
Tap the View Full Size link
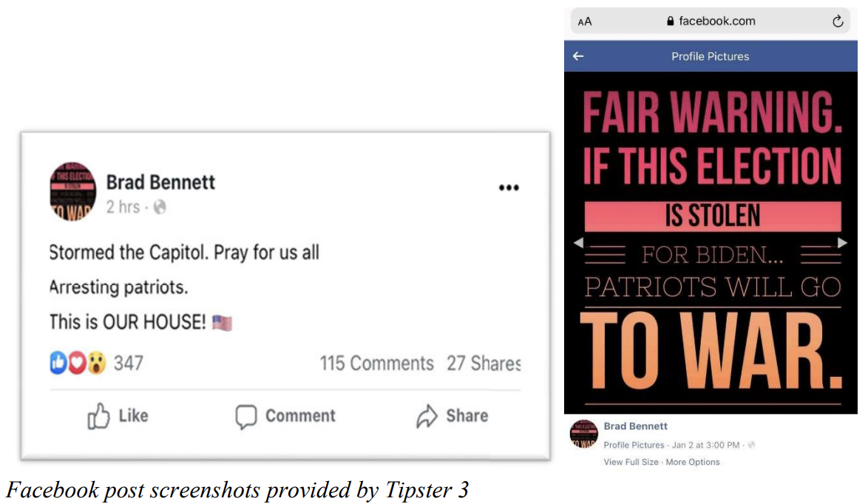pos(631,462)
